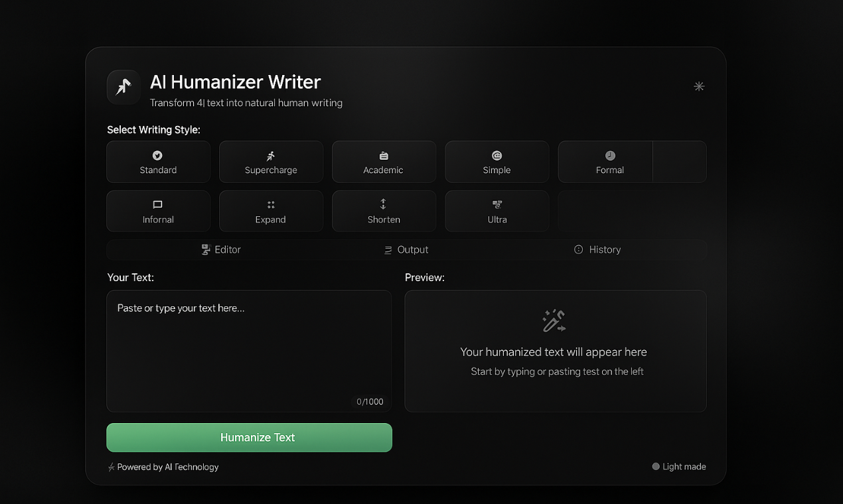Click the 'Preview:' label
The width and height of the screenshot is (843, 504).
coord(425,277)
